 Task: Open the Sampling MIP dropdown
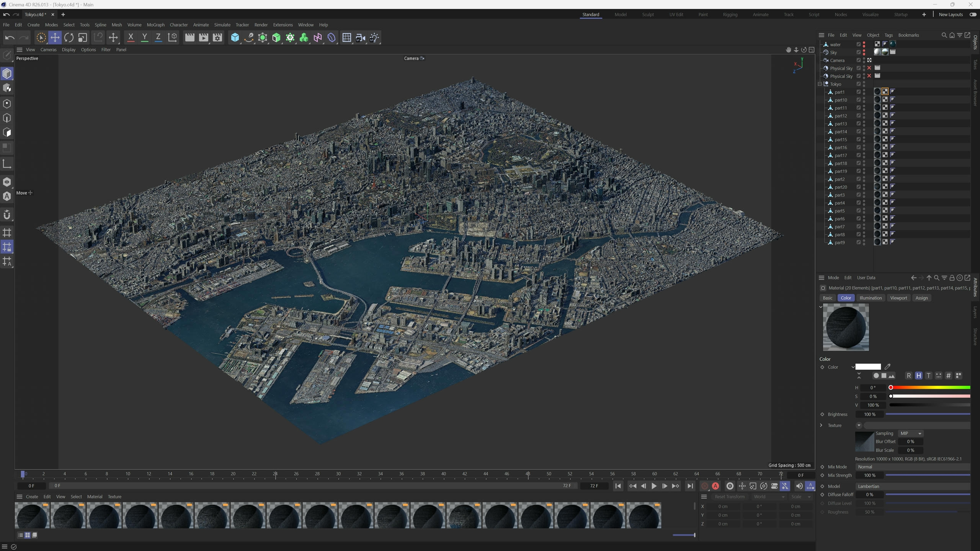click(x=911, y=433)
